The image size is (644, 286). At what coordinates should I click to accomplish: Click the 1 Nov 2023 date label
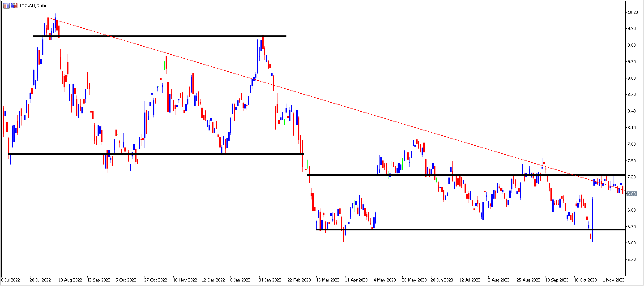click(614, 280)
